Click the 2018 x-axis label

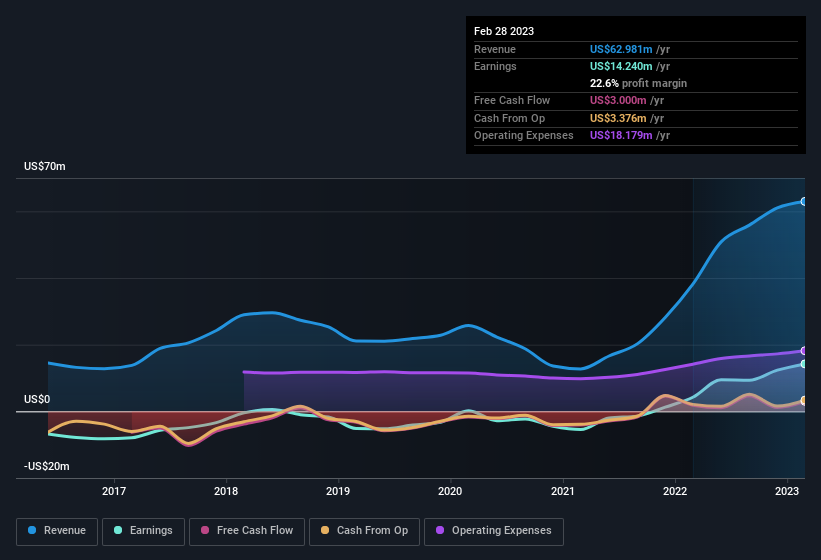coord(226,491)
